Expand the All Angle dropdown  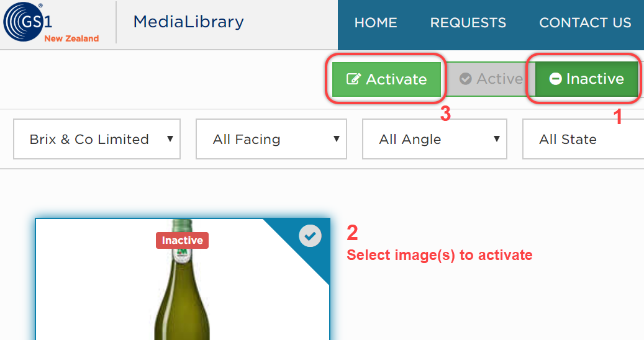(x=435, y=139)
